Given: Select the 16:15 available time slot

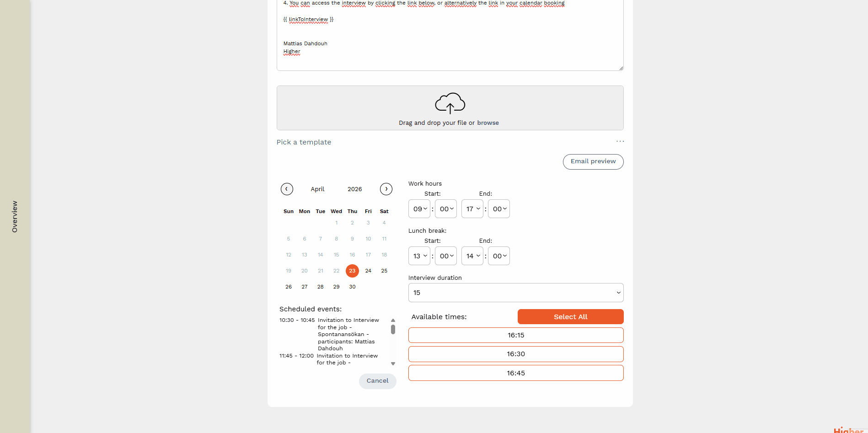Looking at the screenshot, I should (x=516, y=335).
